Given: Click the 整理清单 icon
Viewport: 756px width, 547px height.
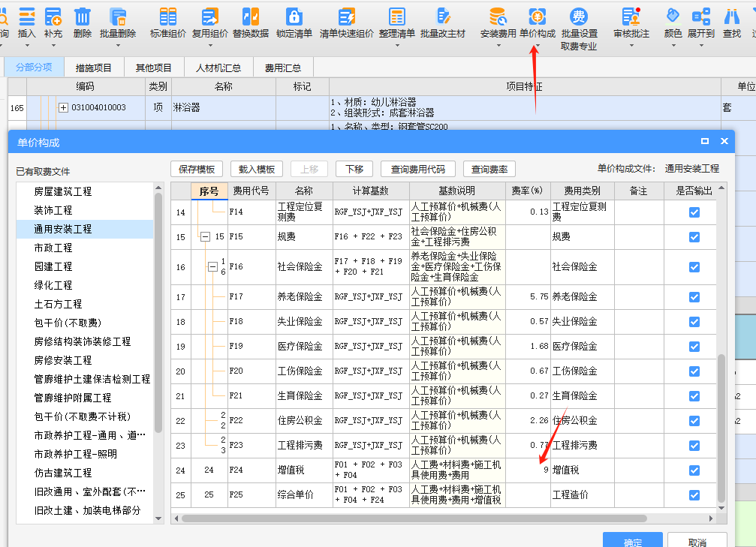Looking at the screenshot, I should (397, 17).
